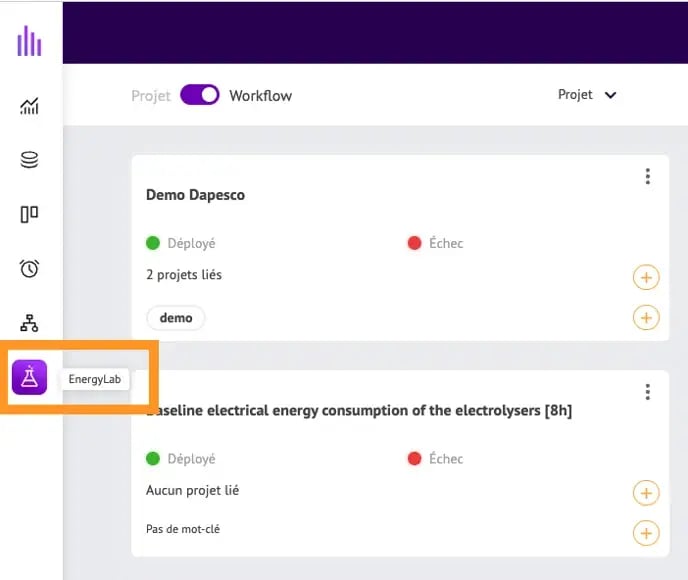Image resolution: width=688 pixels, height=580 pixels.
Task: Expand the Projet dropdown at top right
Action: pyautogui.click(x=587, y=95)
